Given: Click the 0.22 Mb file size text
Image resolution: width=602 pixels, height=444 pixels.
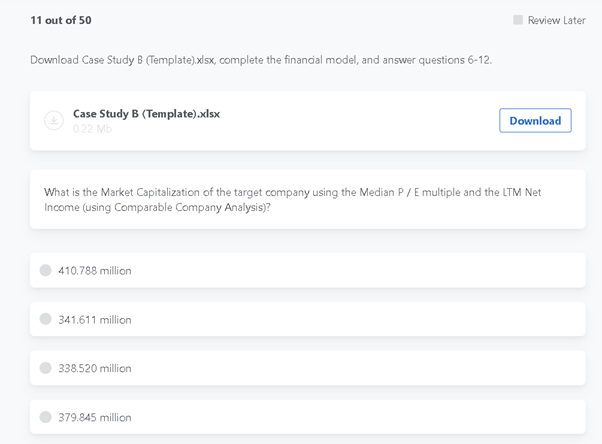Looking at the screenshot, I should click(x=92, y=129).
